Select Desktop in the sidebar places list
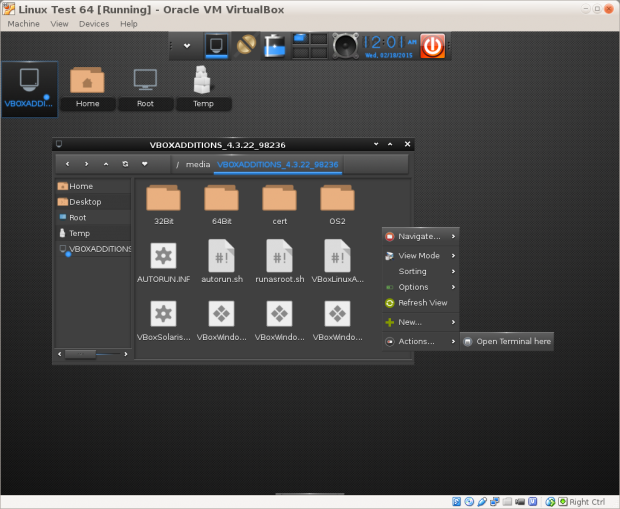The height and width of the screenshot is (509, 620). 85,201
